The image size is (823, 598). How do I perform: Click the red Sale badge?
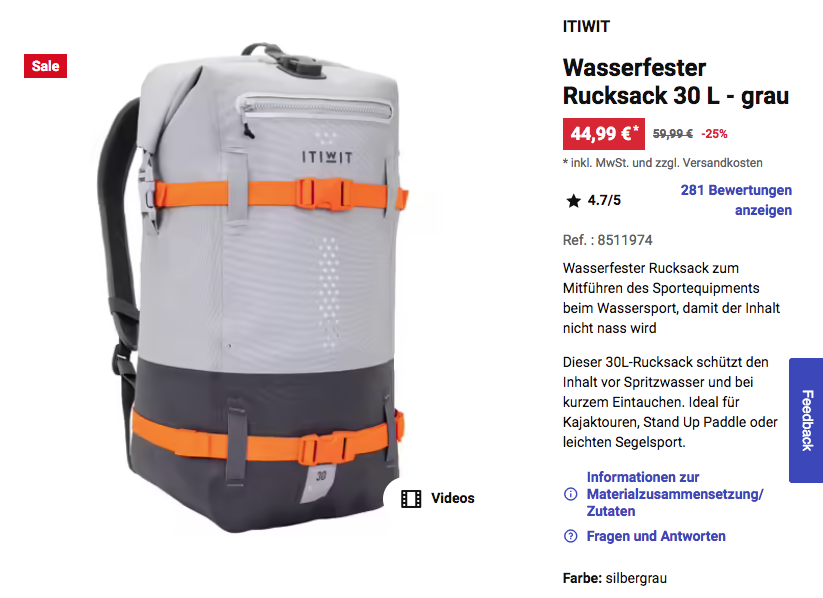click(45, 66)
